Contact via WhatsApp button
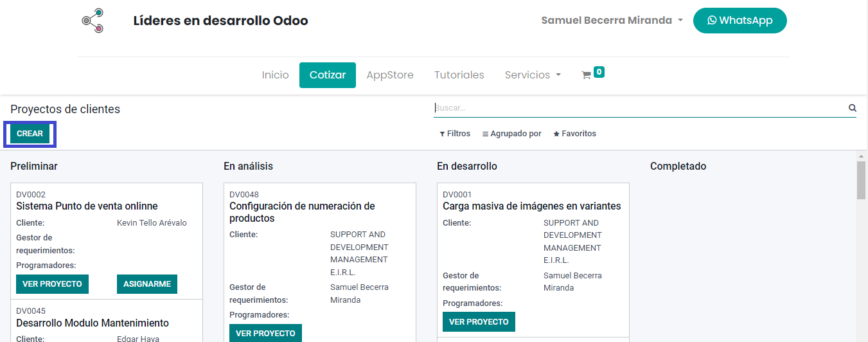 point(740,21)
